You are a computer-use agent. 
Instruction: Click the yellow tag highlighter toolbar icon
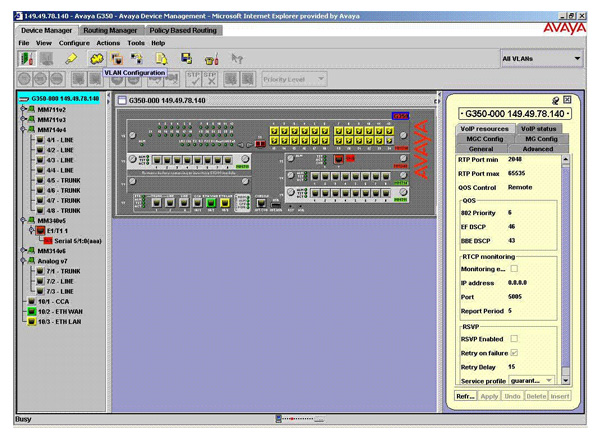point(71,59)
